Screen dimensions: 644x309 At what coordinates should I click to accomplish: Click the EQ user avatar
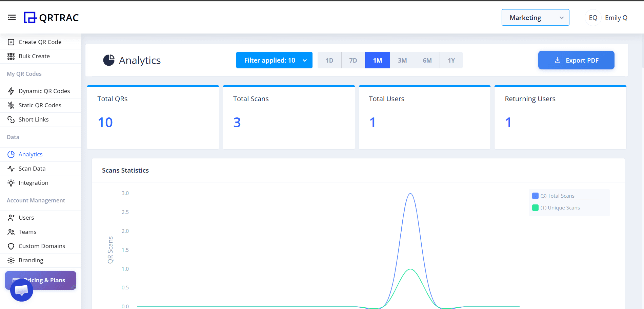point(593,18)
